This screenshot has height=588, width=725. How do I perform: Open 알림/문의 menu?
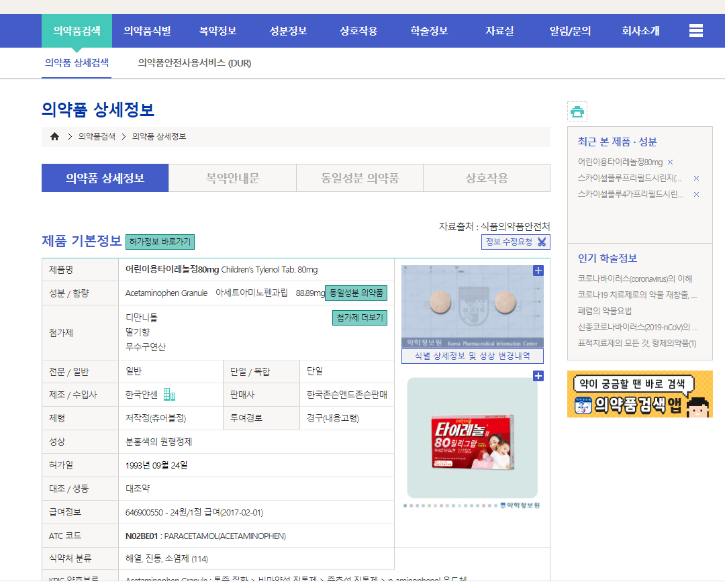coord(570,30)
